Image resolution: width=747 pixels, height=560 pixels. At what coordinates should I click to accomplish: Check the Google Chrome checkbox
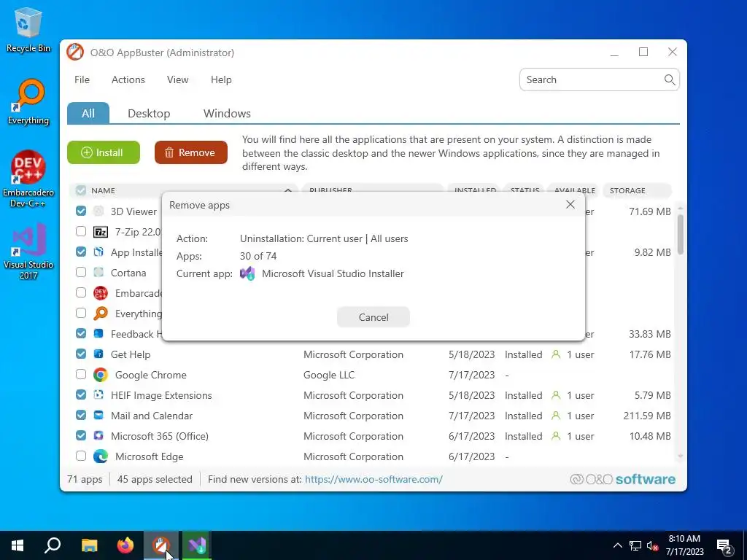(81, 374)
